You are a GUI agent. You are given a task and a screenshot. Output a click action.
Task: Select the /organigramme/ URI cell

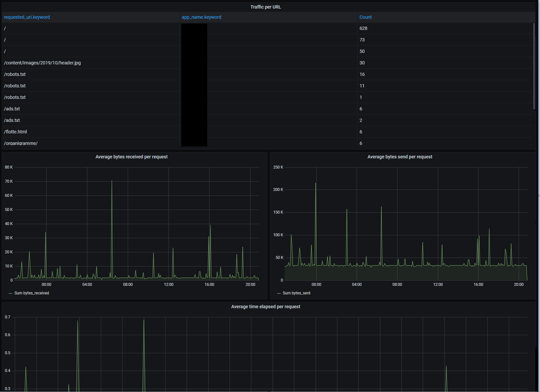point(21,143)
